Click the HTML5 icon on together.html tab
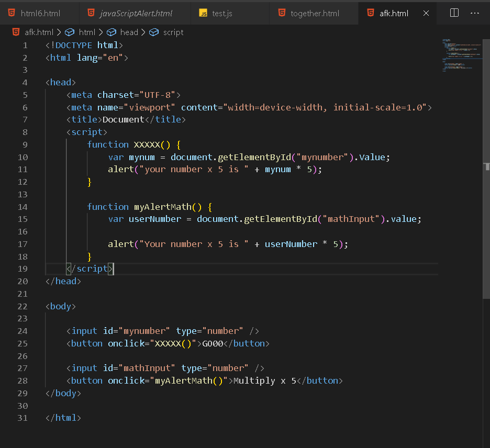Viewport: 490px width, 448px height. pyautogui.click(x=282, y=13)
